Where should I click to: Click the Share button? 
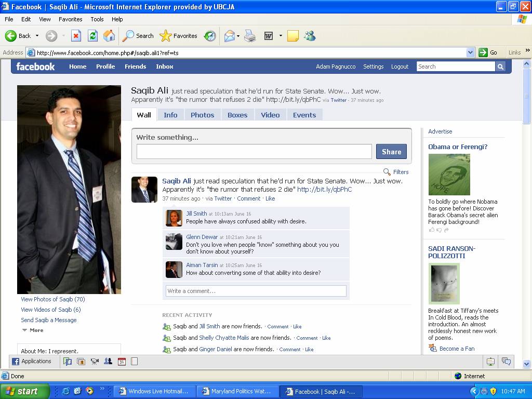click(391, 152)
